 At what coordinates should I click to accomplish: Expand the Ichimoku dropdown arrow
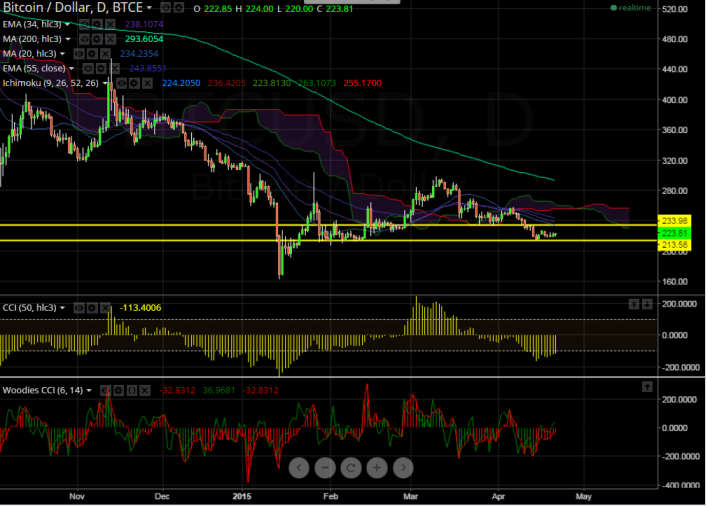tap(104, 83)
